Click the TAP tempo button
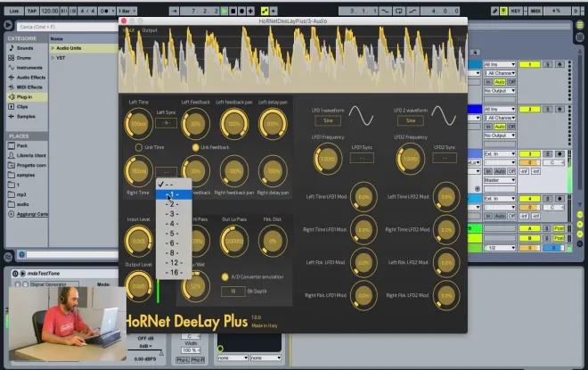 [32, 11]
